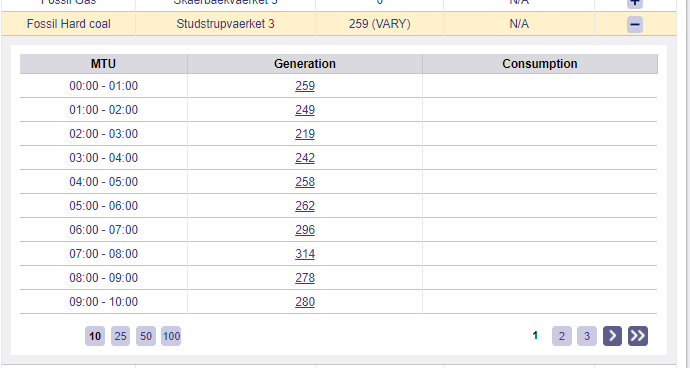Select the 01:00 - 02:00 time cell

103,110
